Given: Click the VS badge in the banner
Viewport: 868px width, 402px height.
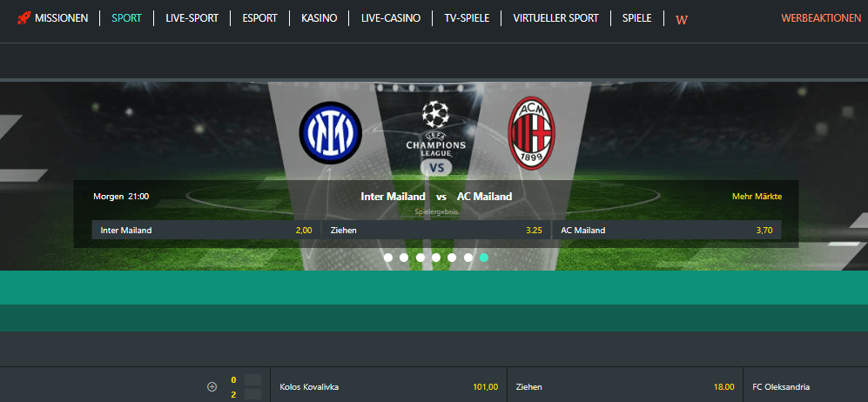Looking at the screenshot, I should coord(436,168).
